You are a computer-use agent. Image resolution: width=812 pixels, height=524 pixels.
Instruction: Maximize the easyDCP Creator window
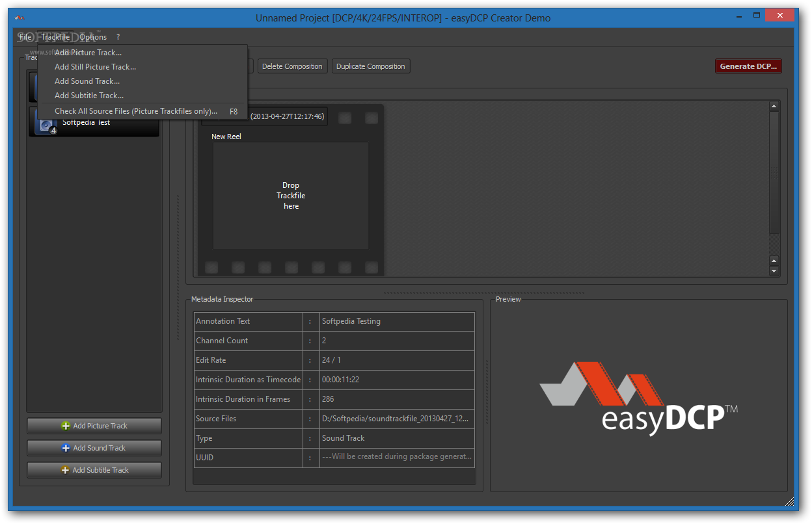(757, 16)
